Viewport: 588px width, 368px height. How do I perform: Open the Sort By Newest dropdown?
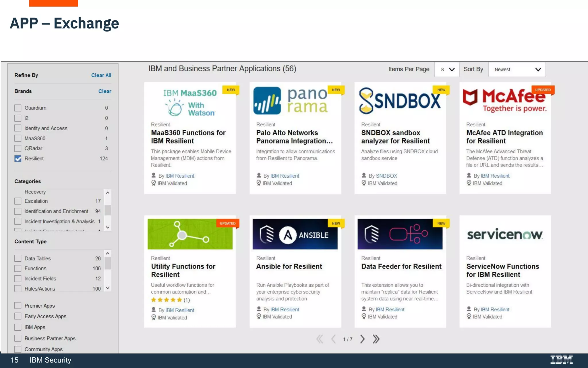pos(517,70)
